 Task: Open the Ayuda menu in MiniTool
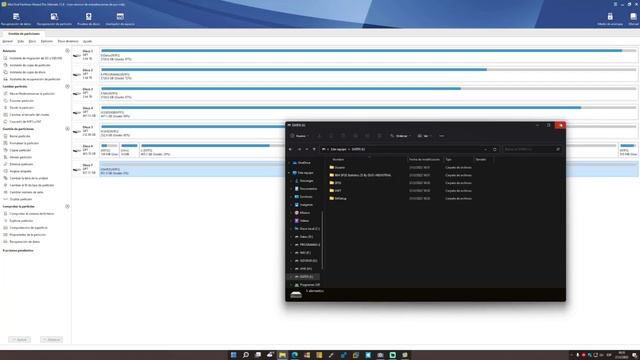[87, 41]
